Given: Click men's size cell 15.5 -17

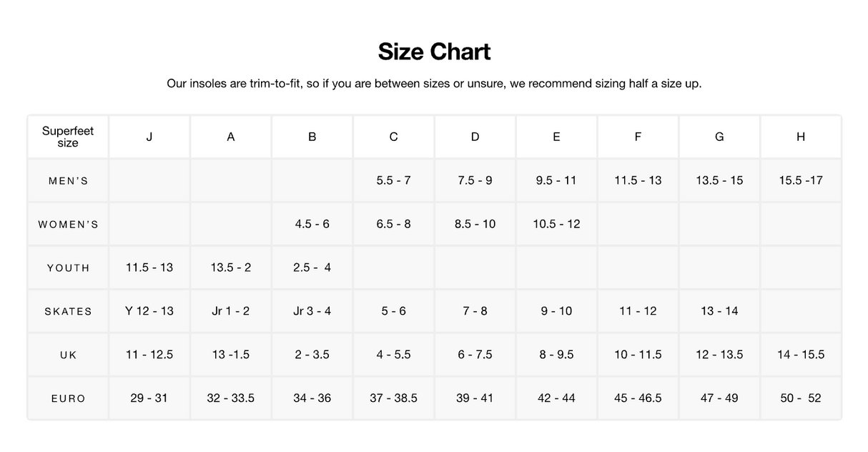Looking at the screenshot, I should click(800, 180).
